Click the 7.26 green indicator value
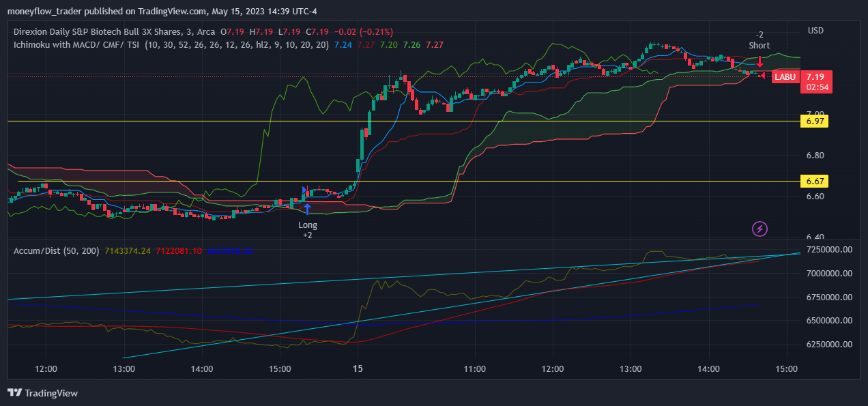Image resolution: width=868 pixels, height=406 pixels. tap(411, 44)
